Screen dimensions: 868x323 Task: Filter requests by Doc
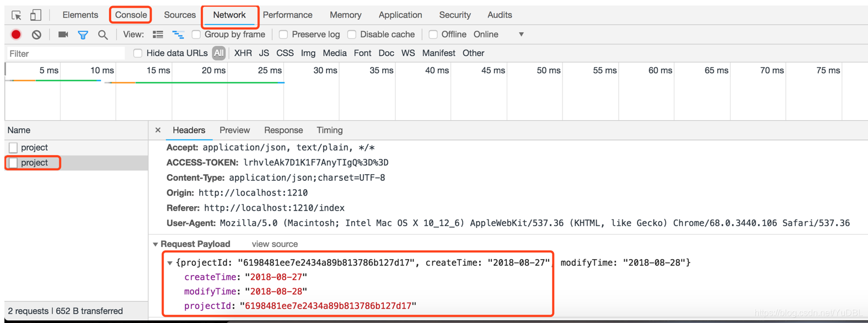(386, 53)
